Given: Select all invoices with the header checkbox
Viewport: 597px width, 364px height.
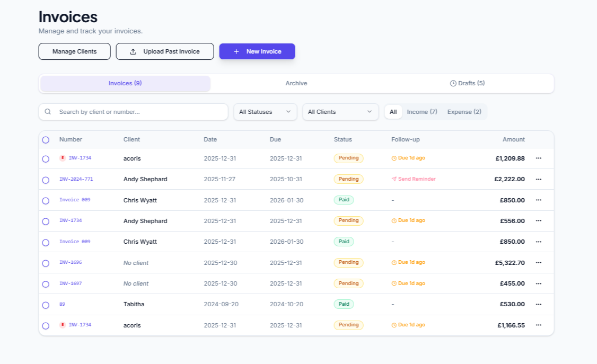Looking at the screenshot, I should [x=45, y=139].
